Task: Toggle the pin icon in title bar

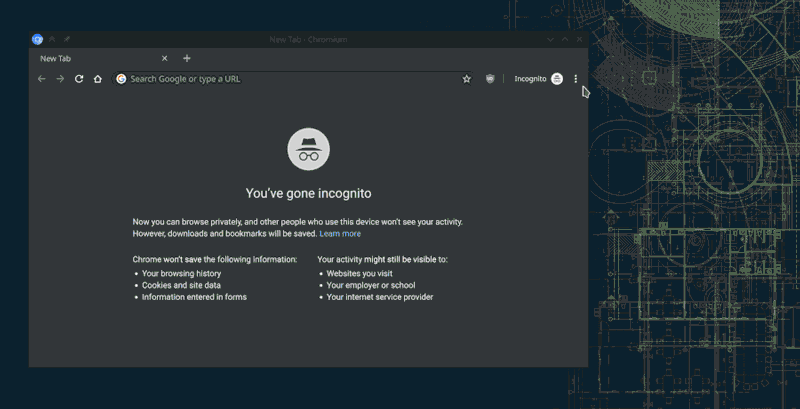Action: [67, 39]
